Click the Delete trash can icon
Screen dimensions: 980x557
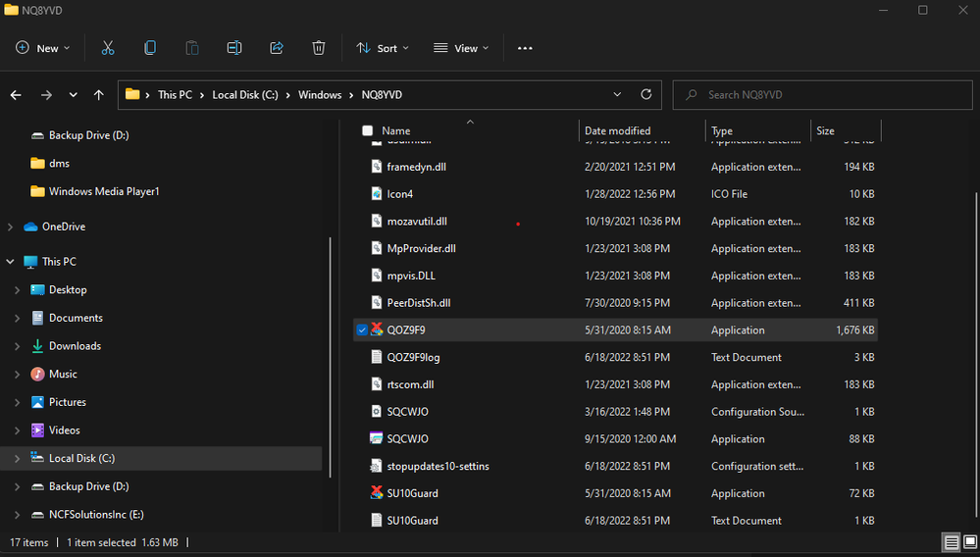point(319,48)
